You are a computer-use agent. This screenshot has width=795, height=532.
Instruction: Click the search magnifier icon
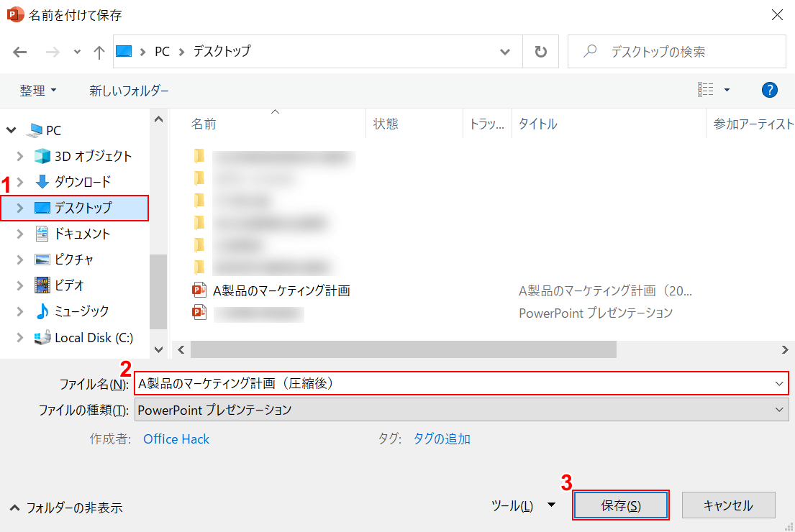point(590,51)
